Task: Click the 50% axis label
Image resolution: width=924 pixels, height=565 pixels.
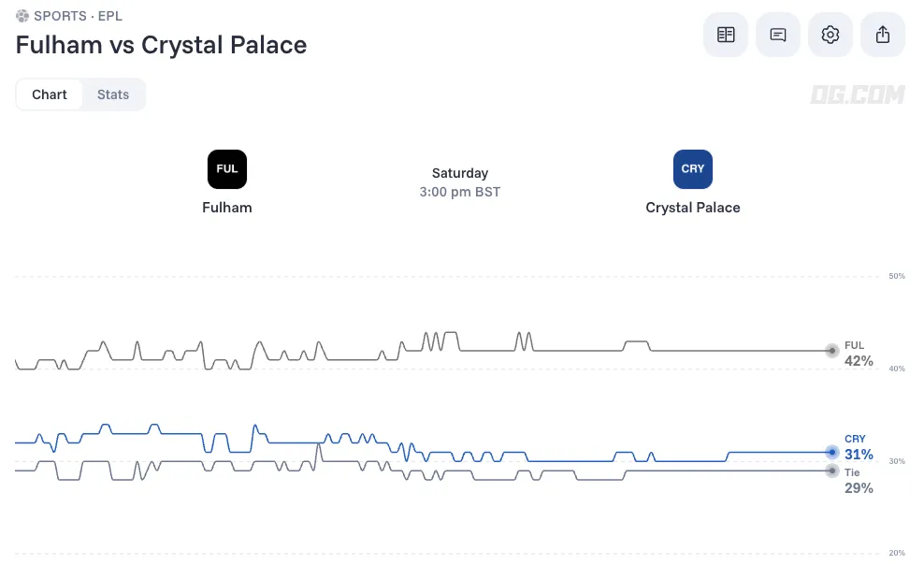Action: point(897,276)
